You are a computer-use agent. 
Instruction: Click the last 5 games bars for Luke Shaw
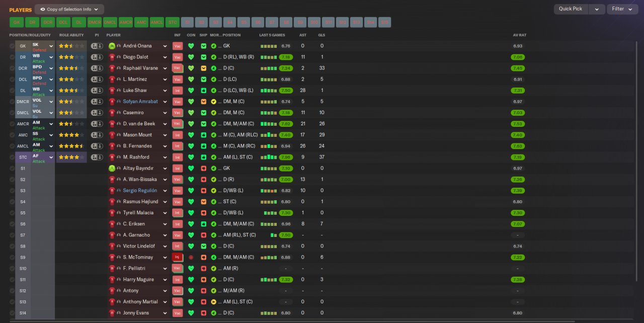[269, 91]
